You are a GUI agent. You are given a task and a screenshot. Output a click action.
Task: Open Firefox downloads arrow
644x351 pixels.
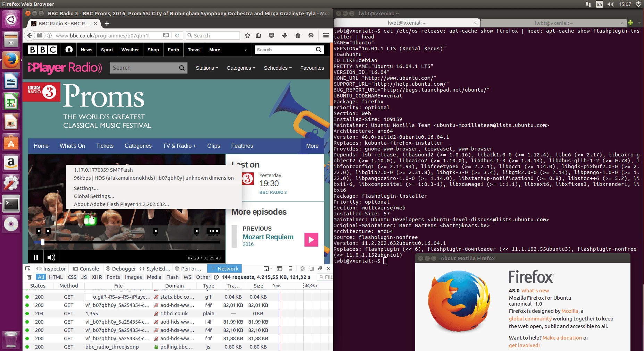tap(285, 35)
